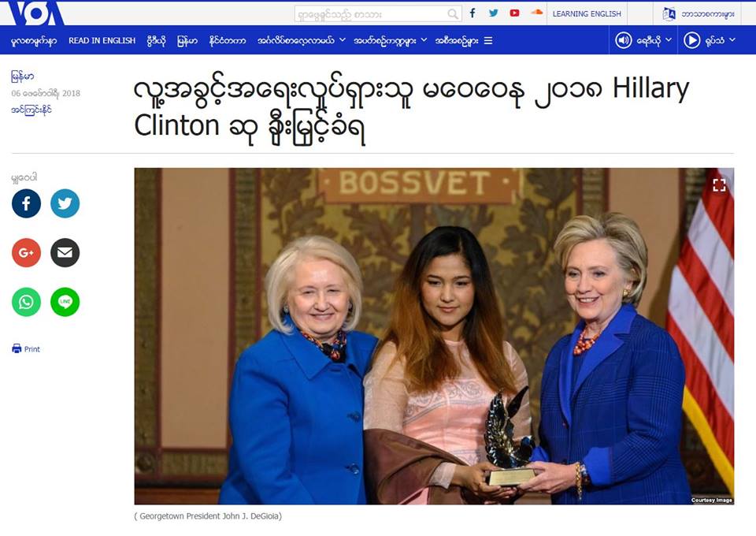The width and height of the screenshot is (756, 536).
Task: Expand photo with fullscreen icon
Action: (x=719, y=184)
